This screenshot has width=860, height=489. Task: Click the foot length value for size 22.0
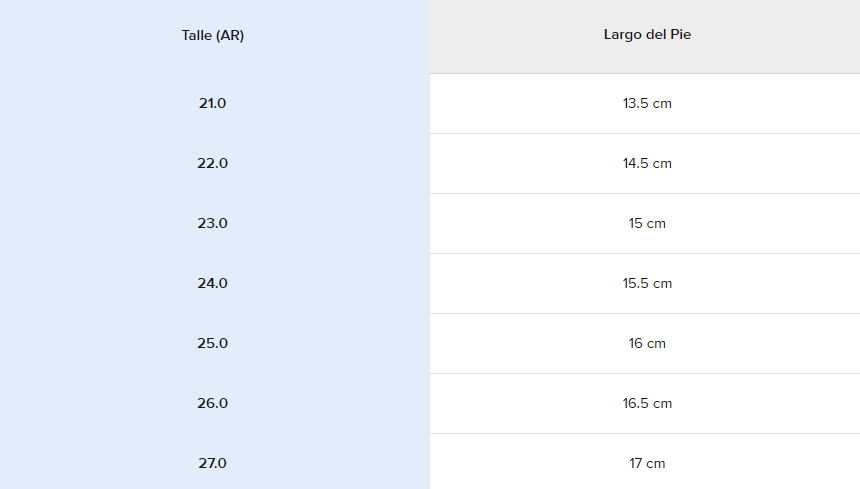coord(647,163)
